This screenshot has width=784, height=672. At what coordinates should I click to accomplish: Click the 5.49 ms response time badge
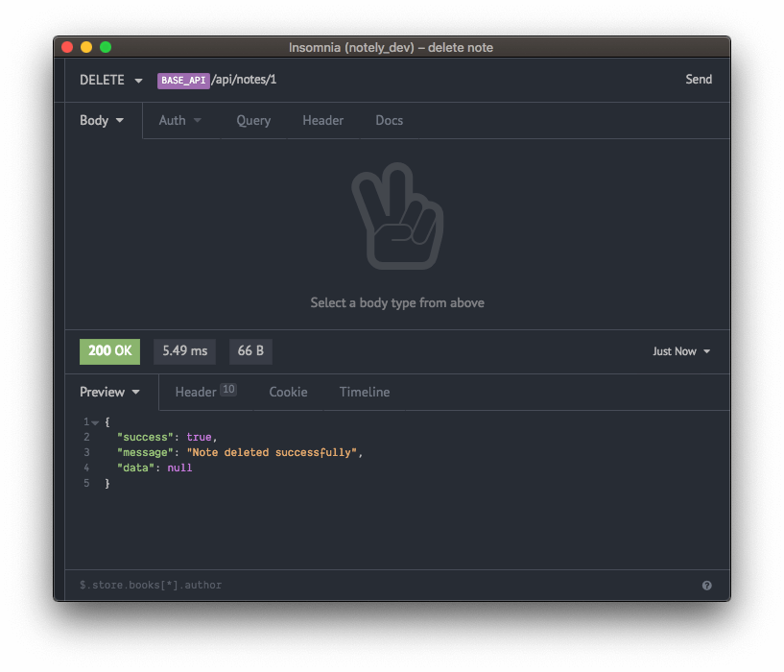click(184, 351)
